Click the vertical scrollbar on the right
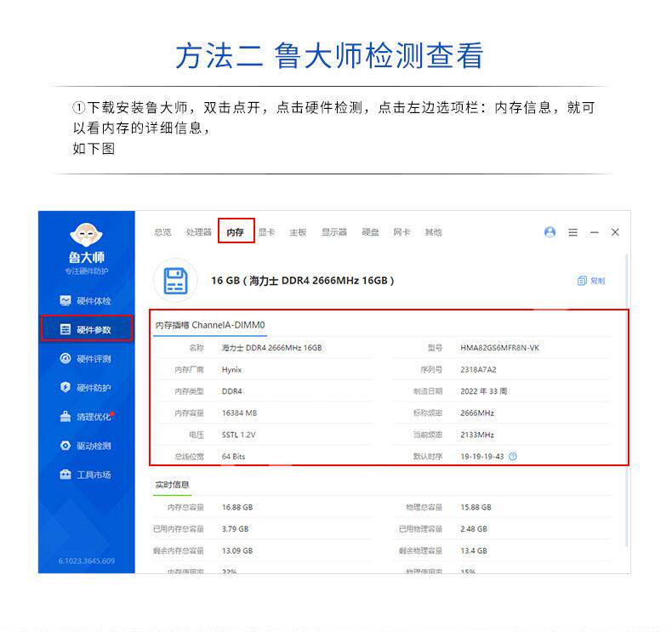Viewport: 672px width, 632px height. click(627, 401)
